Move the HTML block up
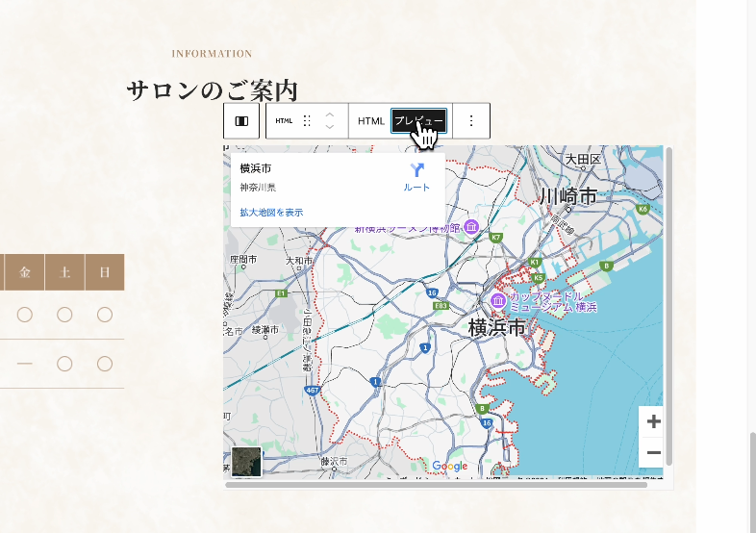The image size is (756, 533). (330, 114)
